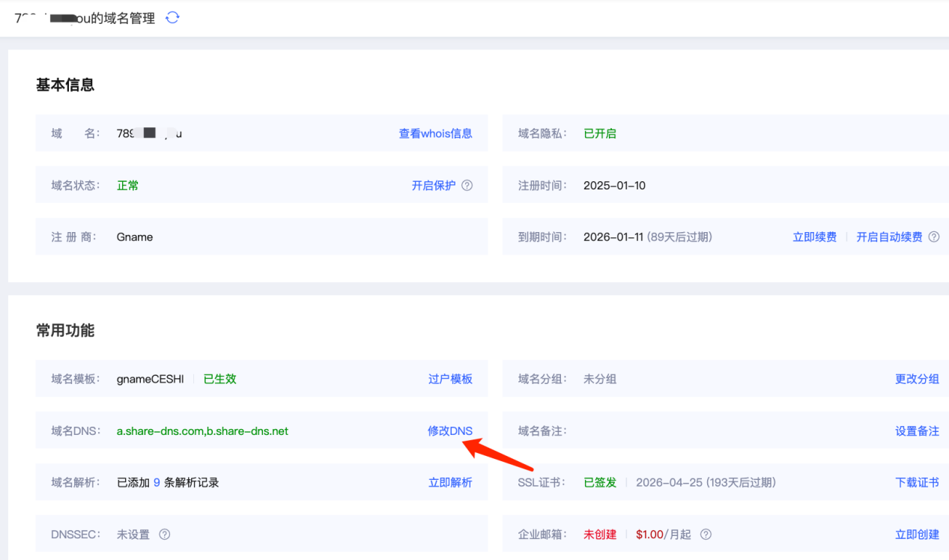Click help icon next to 开启保护
949x560 pixels.
[467, 186]
